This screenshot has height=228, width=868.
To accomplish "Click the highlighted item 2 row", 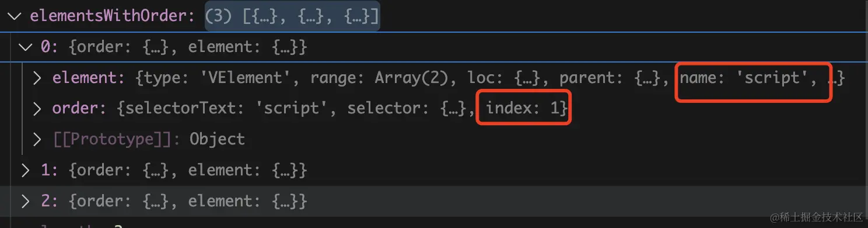I will 434,202.
